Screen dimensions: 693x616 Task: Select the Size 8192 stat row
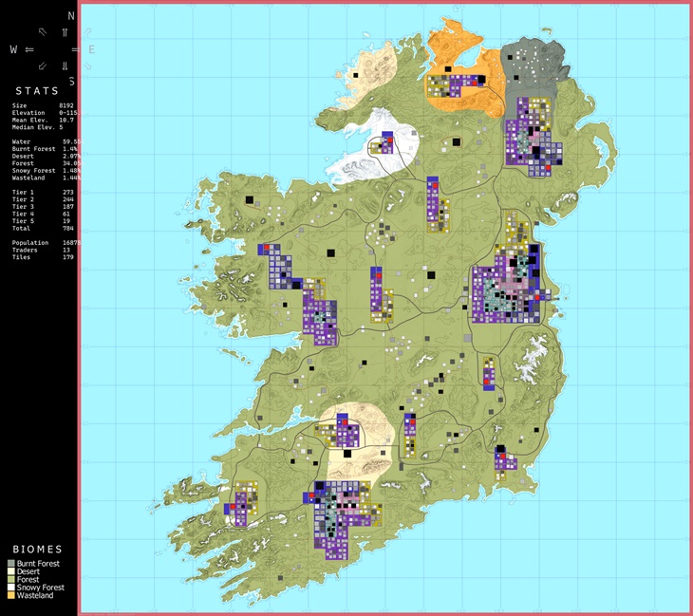coord(44,105)
